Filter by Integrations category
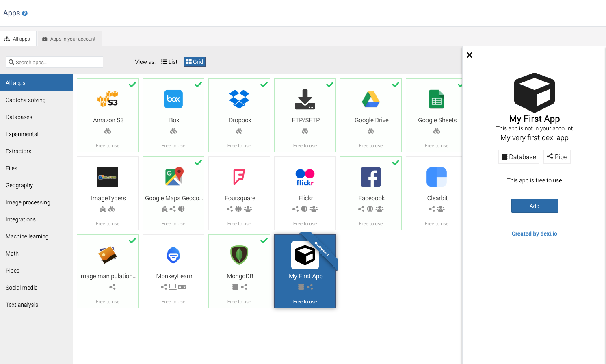Screen dimensions: 606x364 [37, 219]
